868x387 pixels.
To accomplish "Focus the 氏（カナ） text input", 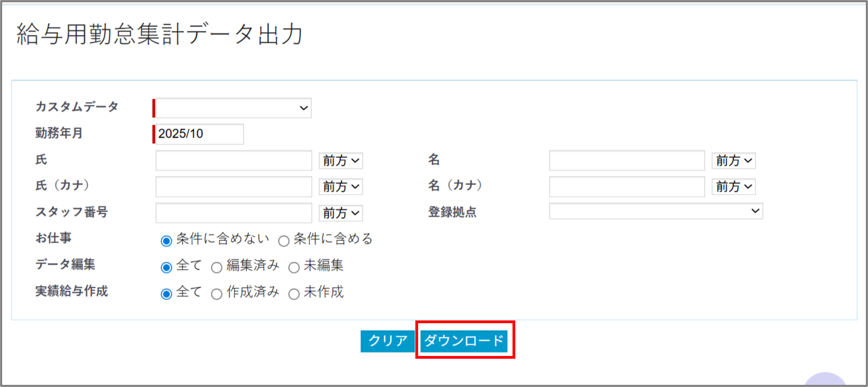I will [x=234, y=187].
